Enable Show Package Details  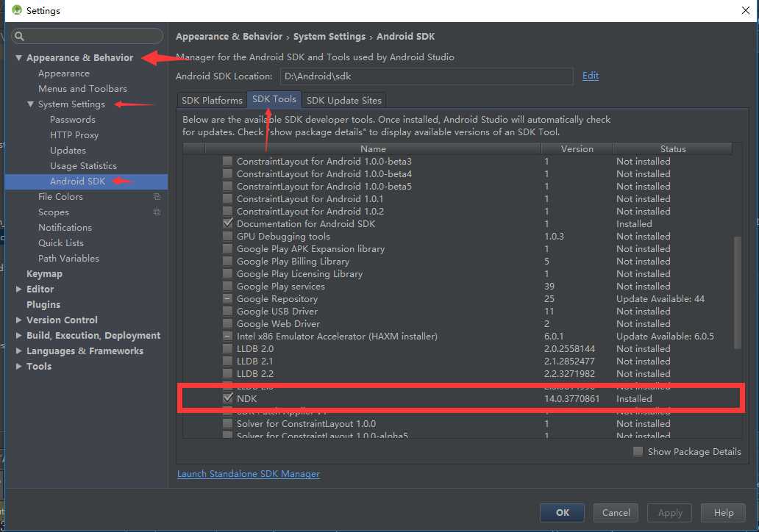point(638,451)
